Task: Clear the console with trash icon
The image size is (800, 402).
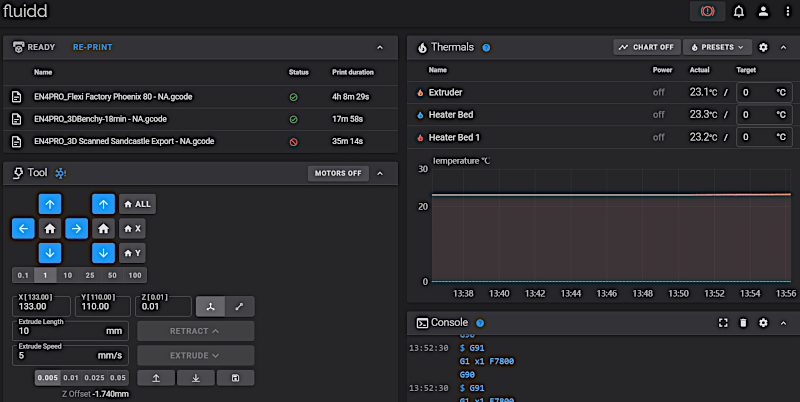Action: click(743, 323)
